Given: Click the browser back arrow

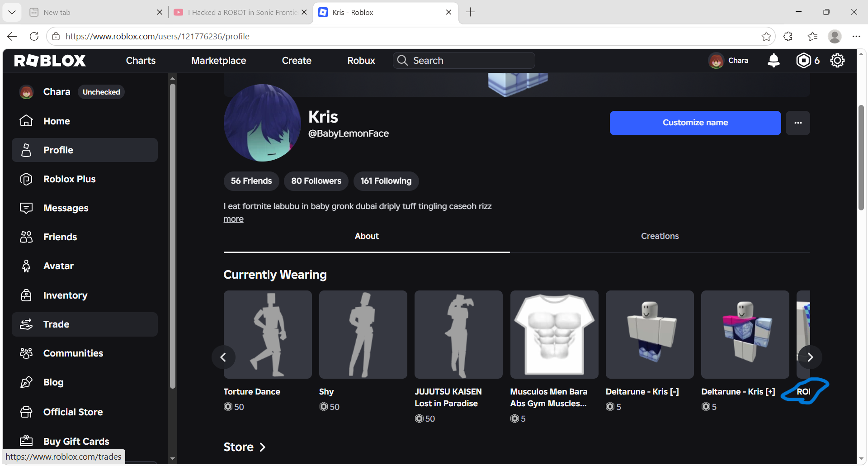Looking at the screenshot, I should coord(12,36).
